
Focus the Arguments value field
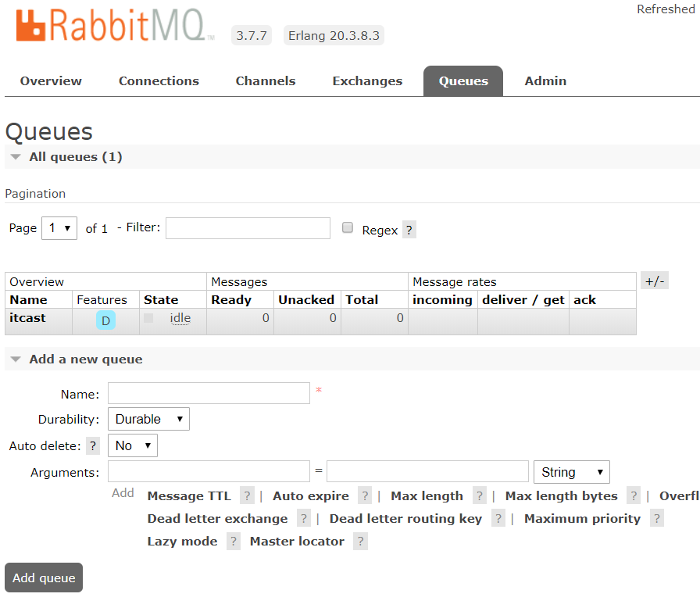(427, 471)
